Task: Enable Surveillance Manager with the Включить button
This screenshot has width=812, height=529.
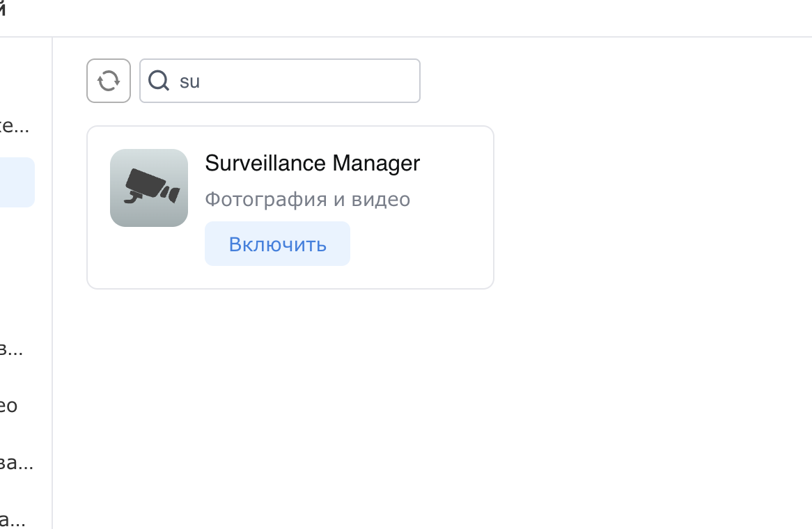Action: [x=278, y=244]
